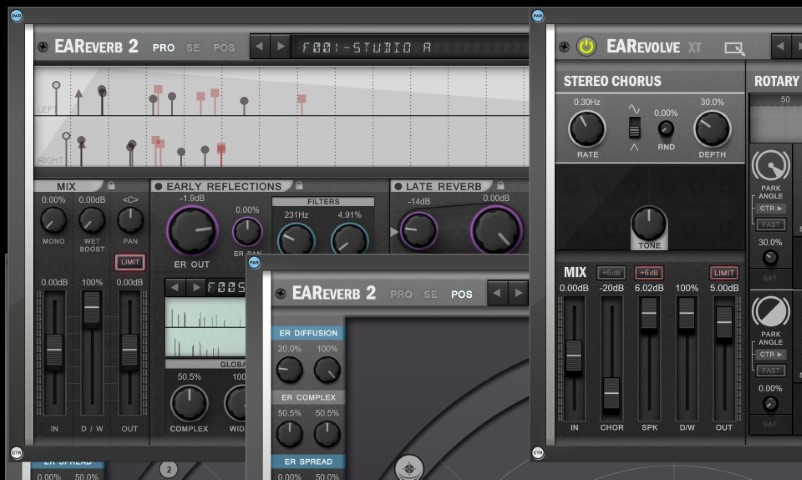The width and height of the screenshot is (802, 480).
Task: Click the WET BOOST knob
Action: point(92,220)
